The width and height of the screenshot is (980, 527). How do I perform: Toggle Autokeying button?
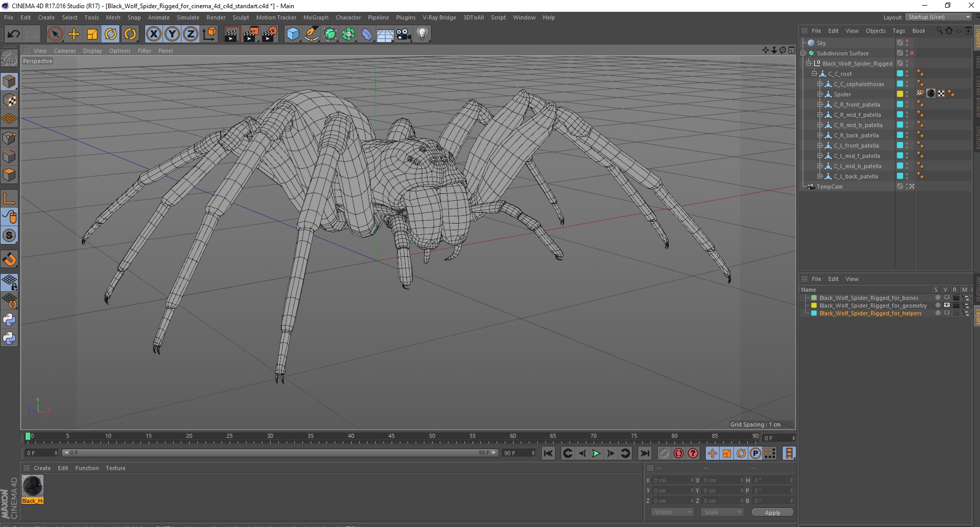[678, 453]
